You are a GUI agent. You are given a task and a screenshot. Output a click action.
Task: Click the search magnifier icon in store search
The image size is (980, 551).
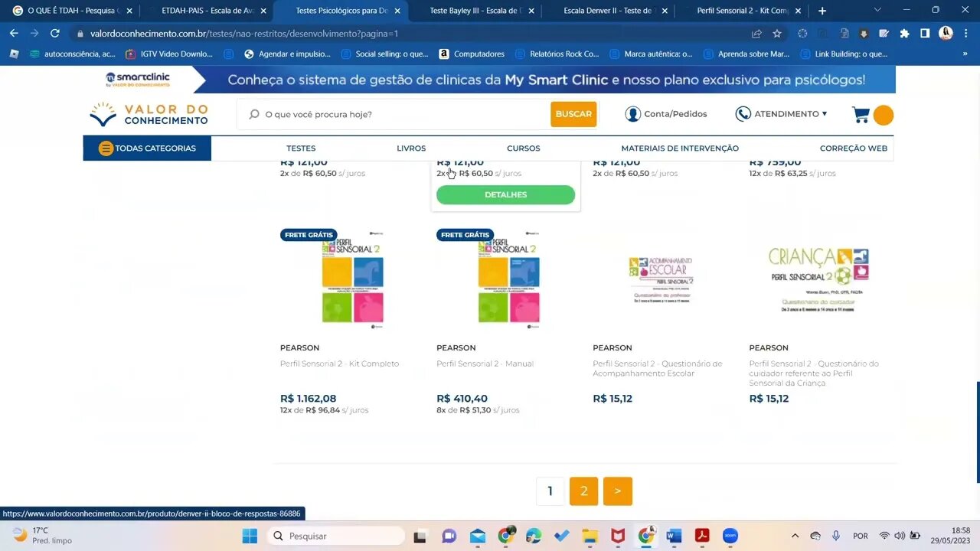tap(254, 114)
